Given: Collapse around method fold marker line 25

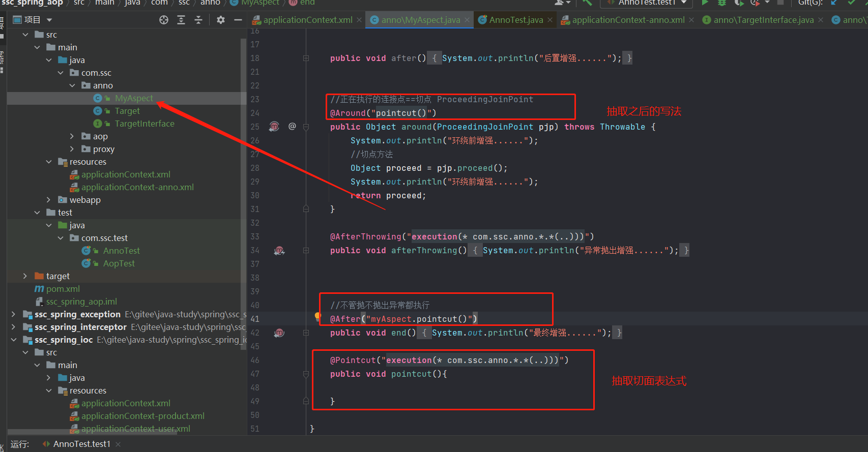Looking at the screenshot, I should [306, 127].
